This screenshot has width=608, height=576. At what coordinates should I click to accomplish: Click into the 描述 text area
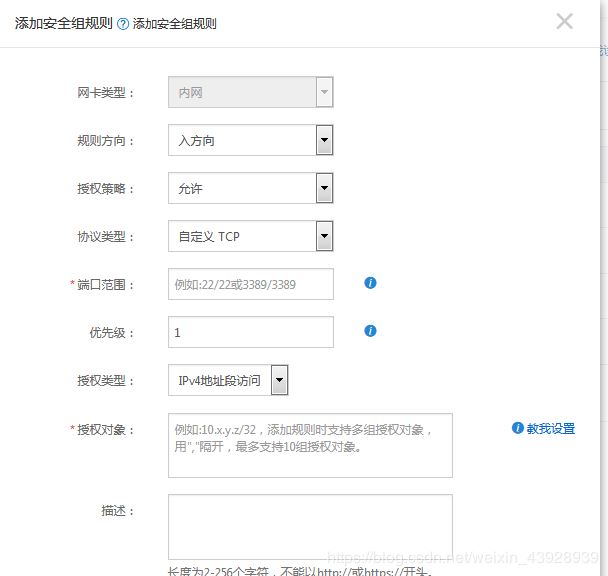[x=310, y=526]
